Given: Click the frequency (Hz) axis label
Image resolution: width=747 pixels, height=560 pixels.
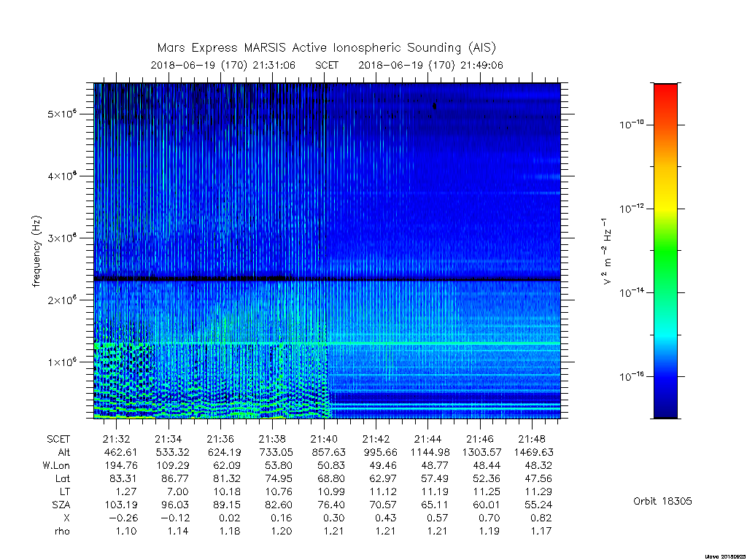Looking at the screenshot, I should coord(36,252).
